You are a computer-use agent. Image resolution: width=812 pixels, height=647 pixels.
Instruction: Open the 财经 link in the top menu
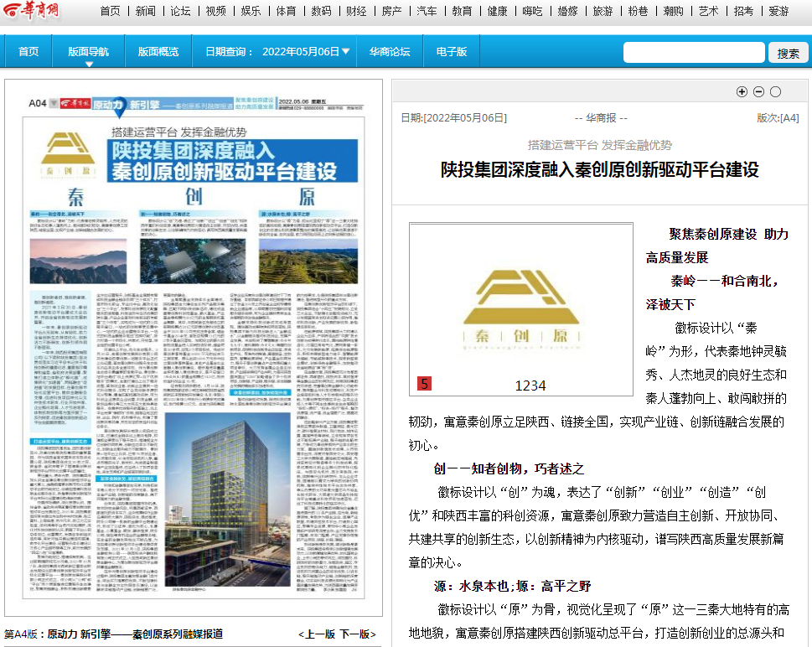coord(356,11)
